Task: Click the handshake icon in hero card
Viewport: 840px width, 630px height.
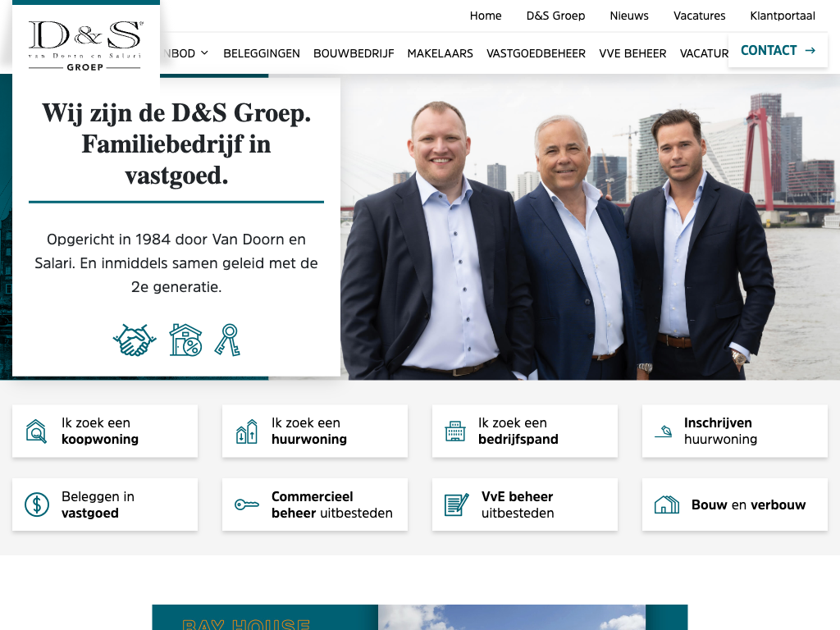Action: click(x=135, y=340)
